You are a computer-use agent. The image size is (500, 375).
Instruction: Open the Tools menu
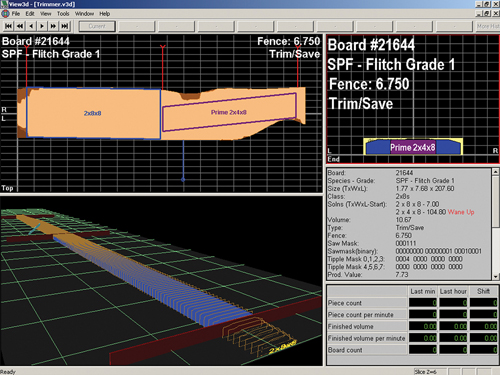point(63,14)
